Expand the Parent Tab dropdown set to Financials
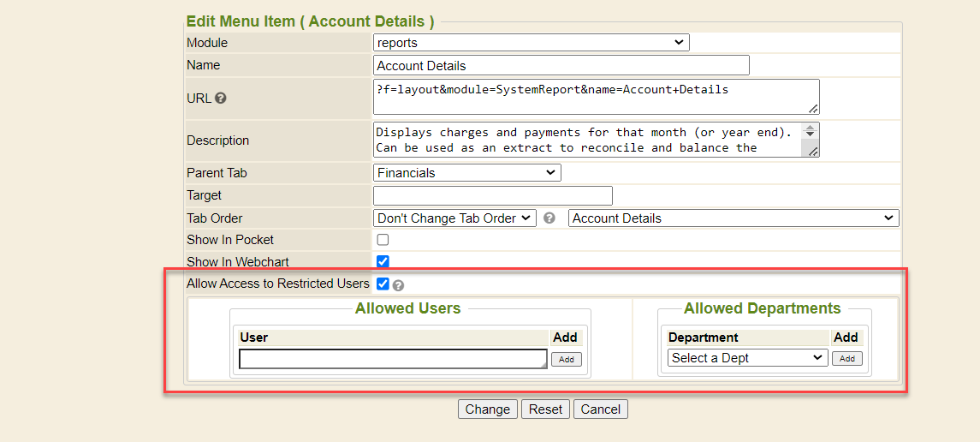 (x=466, y=173)
